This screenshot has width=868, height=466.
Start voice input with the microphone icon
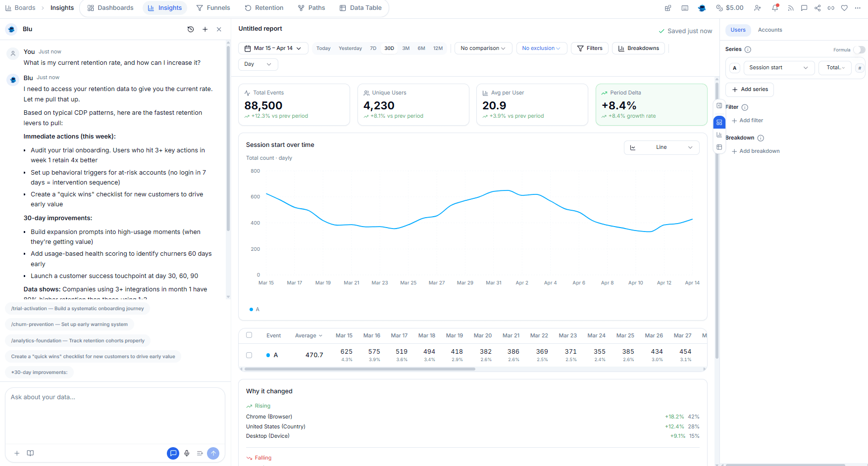(x=187, y=453)
